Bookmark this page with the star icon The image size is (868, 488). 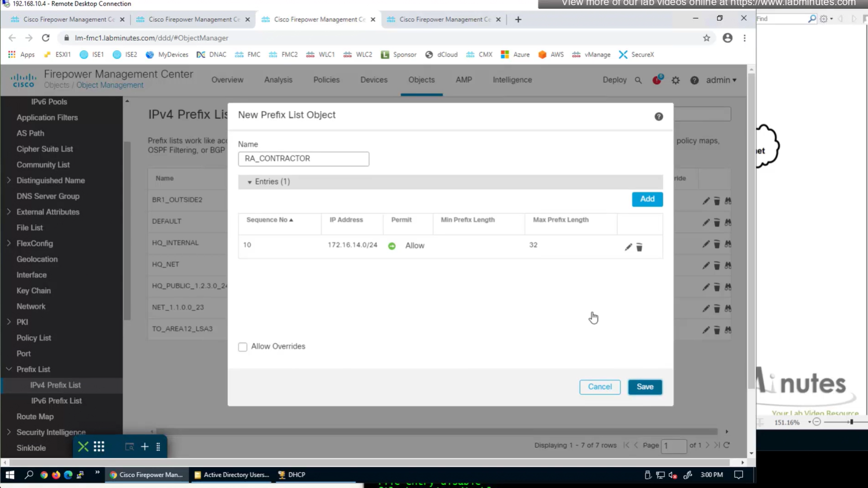tap(706, 38)
